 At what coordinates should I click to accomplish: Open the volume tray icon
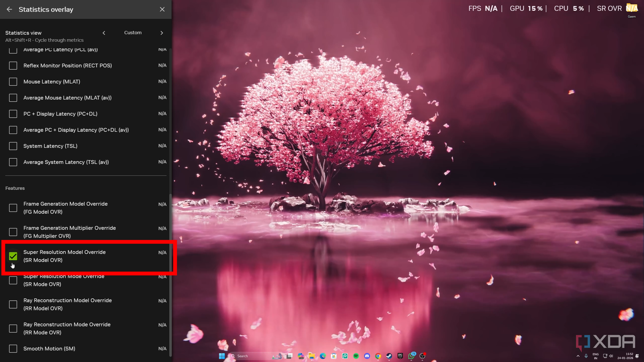pos(611,356)
